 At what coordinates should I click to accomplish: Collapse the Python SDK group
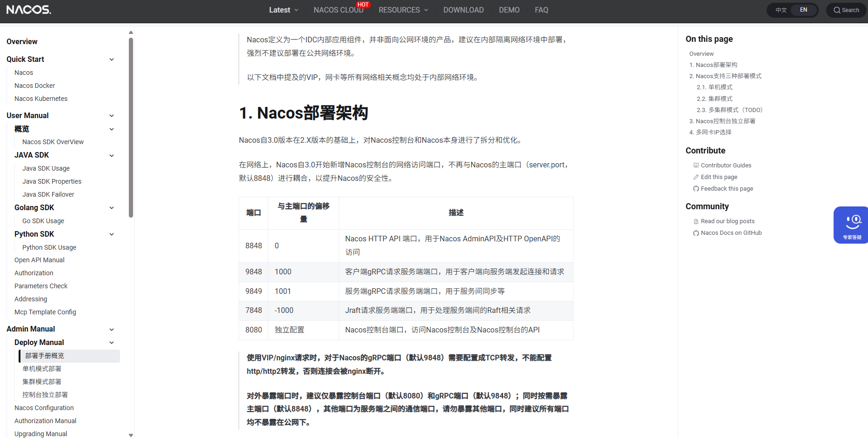tap(112, 234)
